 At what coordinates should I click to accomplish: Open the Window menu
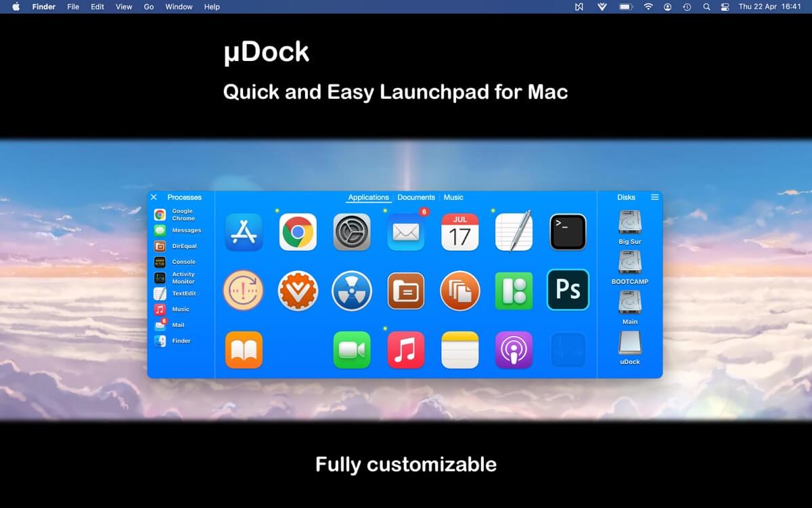tap(179, 7)
